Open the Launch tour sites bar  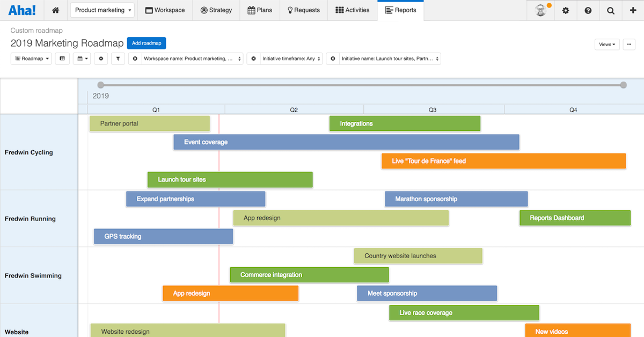pos(230,180)
